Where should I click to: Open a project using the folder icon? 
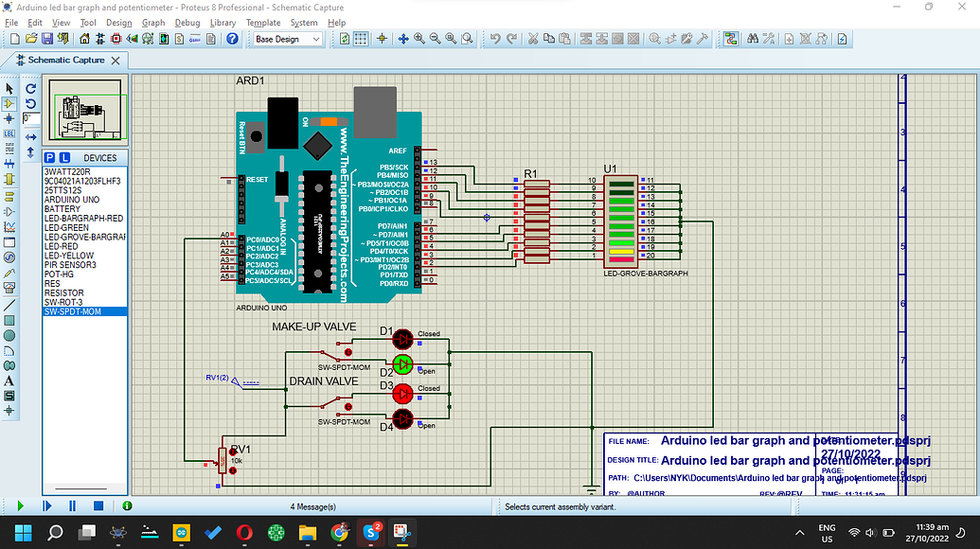pyautogui.click(x=31, y=39)
